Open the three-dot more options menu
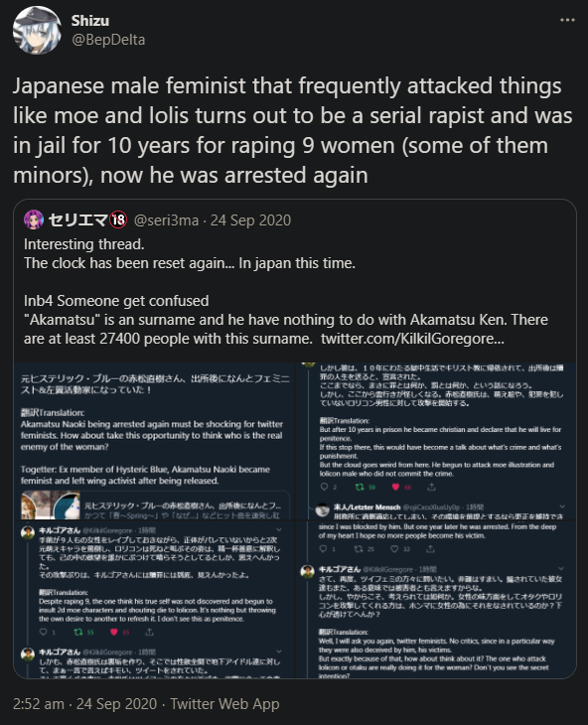Viewport: 588px width, 725px height. (567, 20)
